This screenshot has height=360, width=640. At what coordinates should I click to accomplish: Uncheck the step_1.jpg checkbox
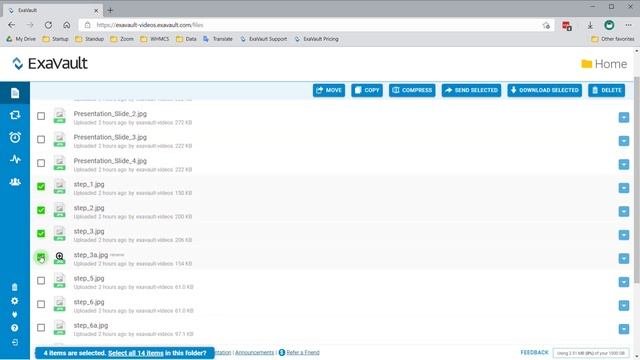(41, 187)
